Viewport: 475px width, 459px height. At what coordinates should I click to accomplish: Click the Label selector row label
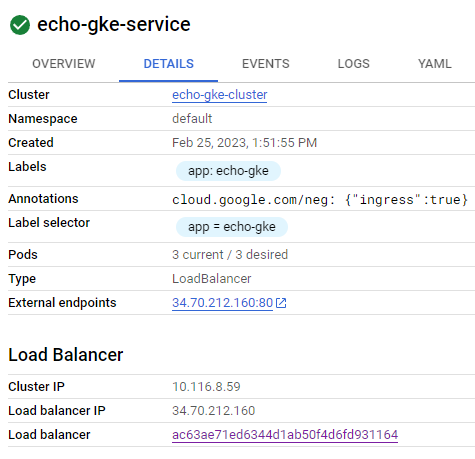(49, 223)
